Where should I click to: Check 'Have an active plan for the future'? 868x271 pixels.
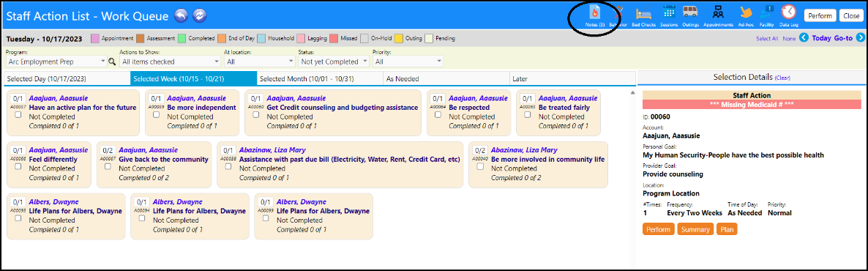(18, 115)
